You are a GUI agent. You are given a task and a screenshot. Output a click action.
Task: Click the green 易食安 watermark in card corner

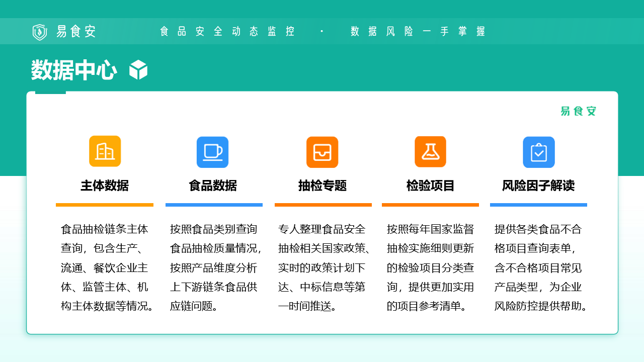578,111
